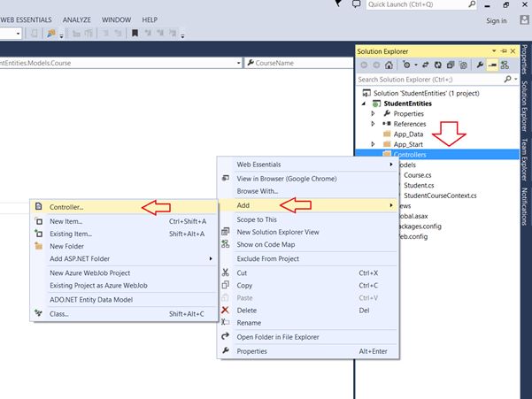Select the Solution 'StudentEntities' root node
532x399 pixels.
426,93
